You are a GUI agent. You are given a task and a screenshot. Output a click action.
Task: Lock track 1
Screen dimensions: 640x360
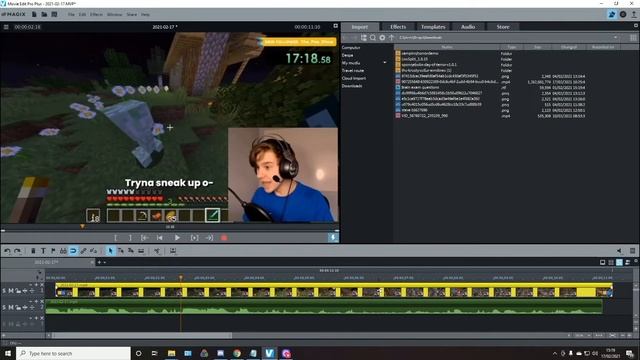[x=18, y=291]
